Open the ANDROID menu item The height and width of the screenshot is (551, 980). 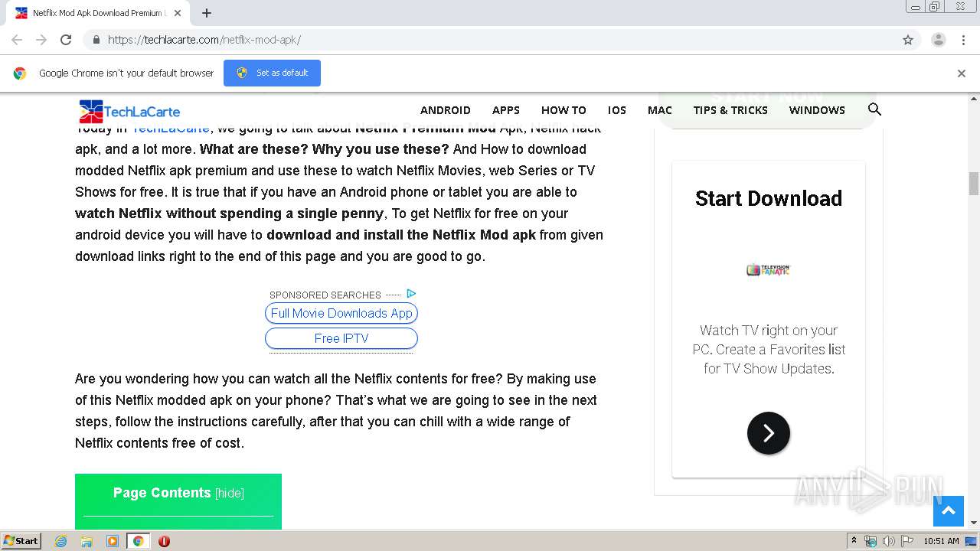tap(446, 110)
